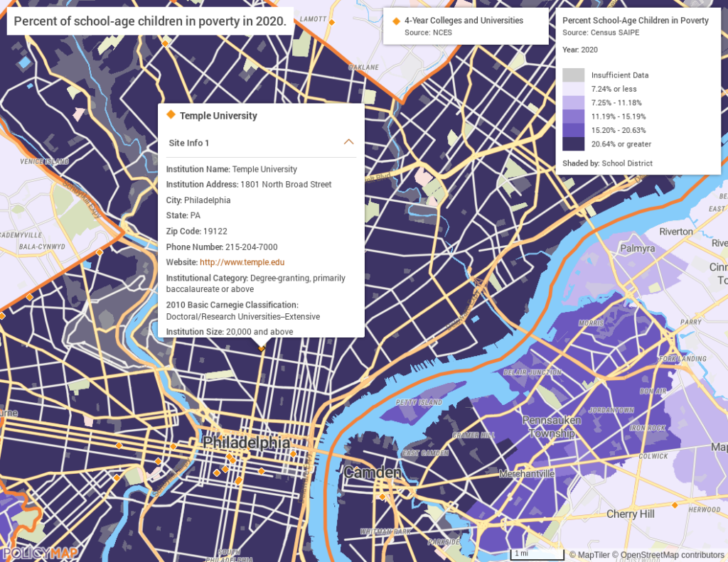This screenshot has width=728, height=562.
Task: Click the Zip Code 19122 line
Action: (x=197, y=231)
